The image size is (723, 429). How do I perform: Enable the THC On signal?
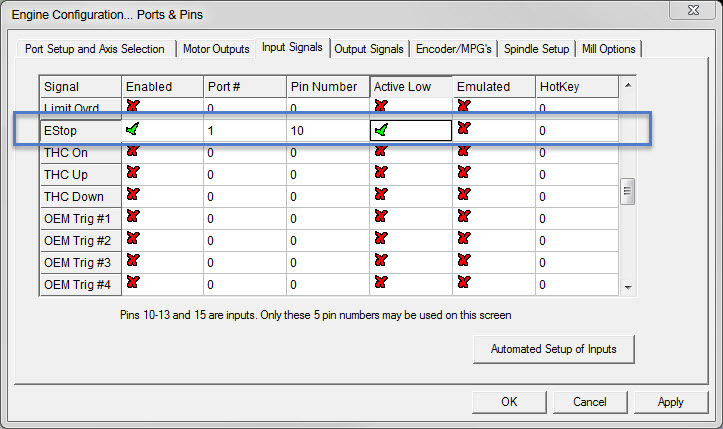[x=132, y=151]
